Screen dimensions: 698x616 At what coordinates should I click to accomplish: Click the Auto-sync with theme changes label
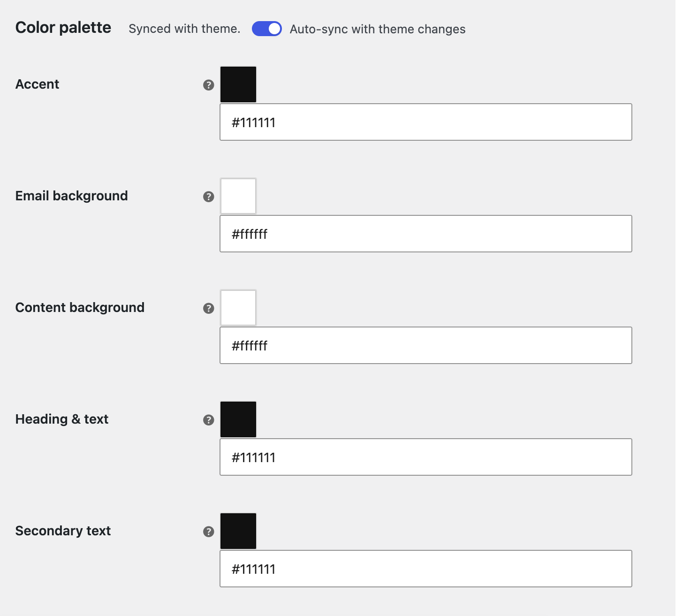[x=378, y=29]
